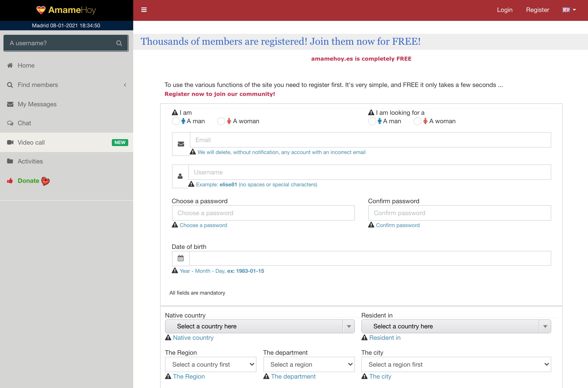This screenshot has width=588, height=388.
Task: Click into the Email field
Action: point(370,140)
